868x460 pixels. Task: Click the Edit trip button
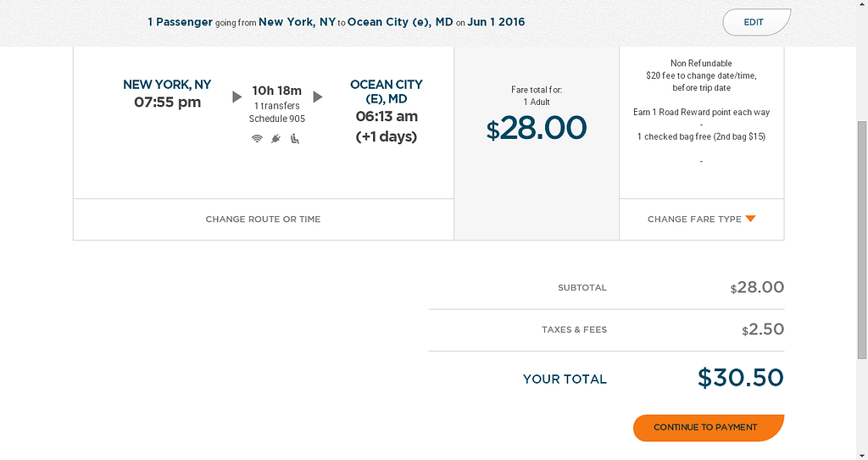[754, 22]
